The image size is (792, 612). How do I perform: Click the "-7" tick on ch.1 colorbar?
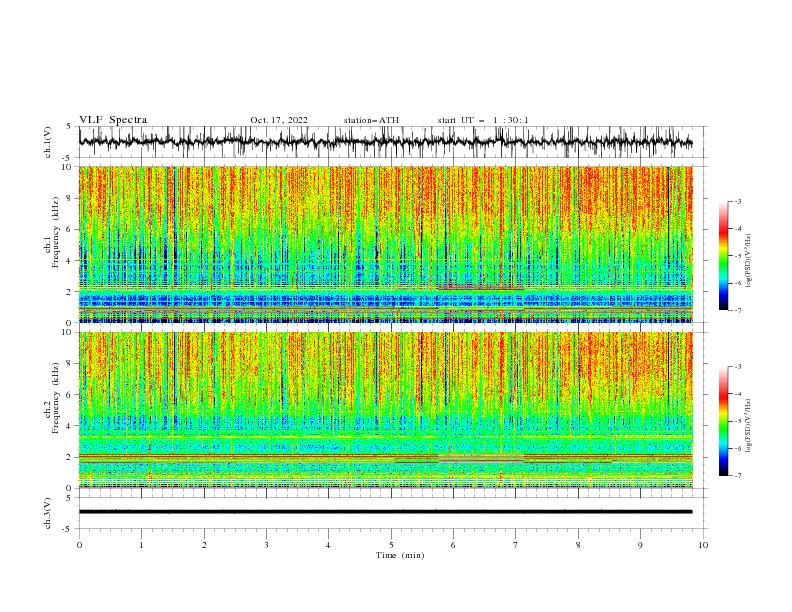click(x=737, y=311)
